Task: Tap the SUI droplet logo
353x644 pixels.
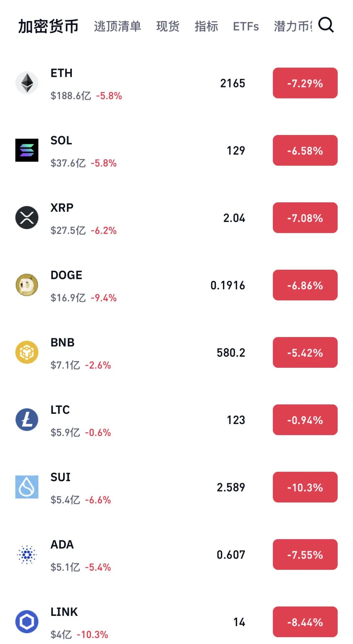Action: tap(27, 487)
